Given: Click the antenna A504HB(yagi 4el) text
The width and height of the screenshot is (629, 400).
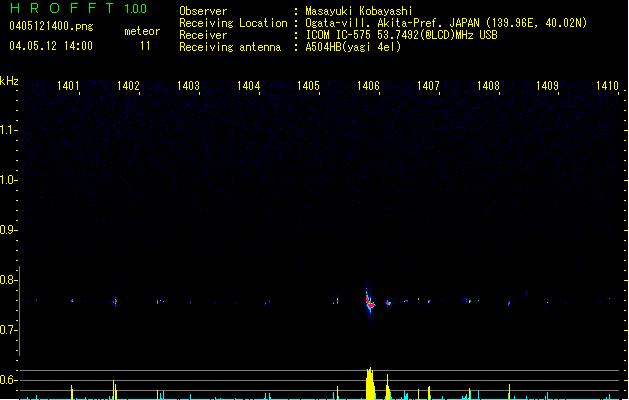Looking at the screenshot, I should 353,47.
